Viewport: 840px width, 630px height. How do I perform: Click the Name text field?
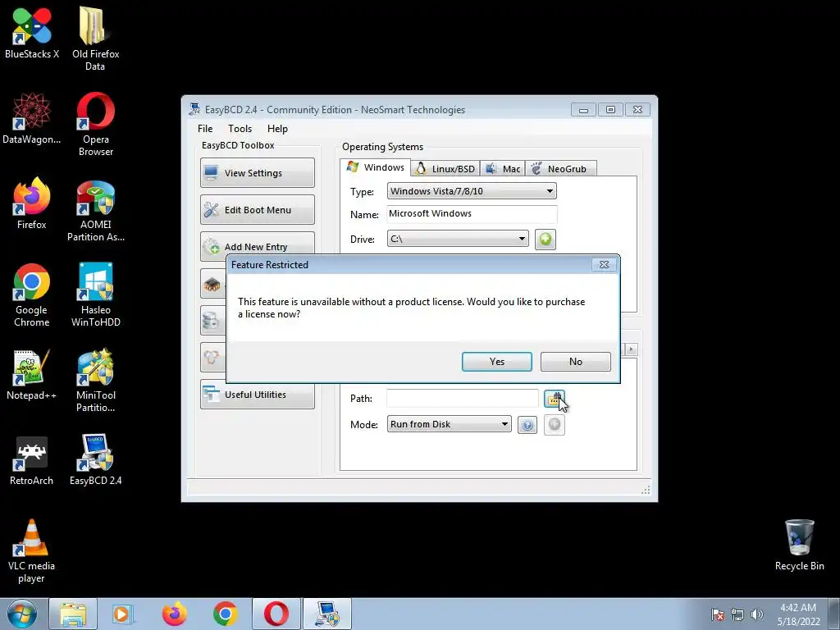click(472, 214)
